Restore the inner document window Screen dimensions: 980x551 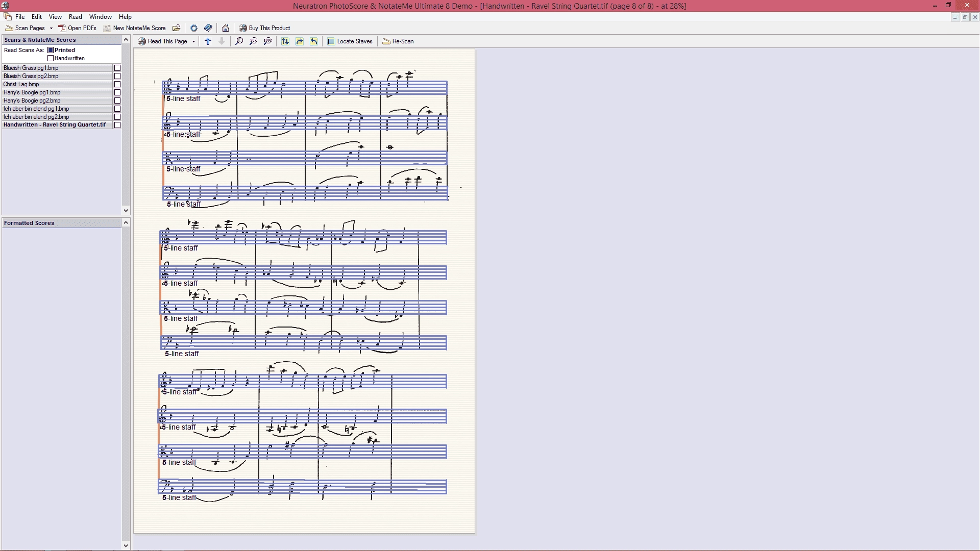[x=965, y=17]
